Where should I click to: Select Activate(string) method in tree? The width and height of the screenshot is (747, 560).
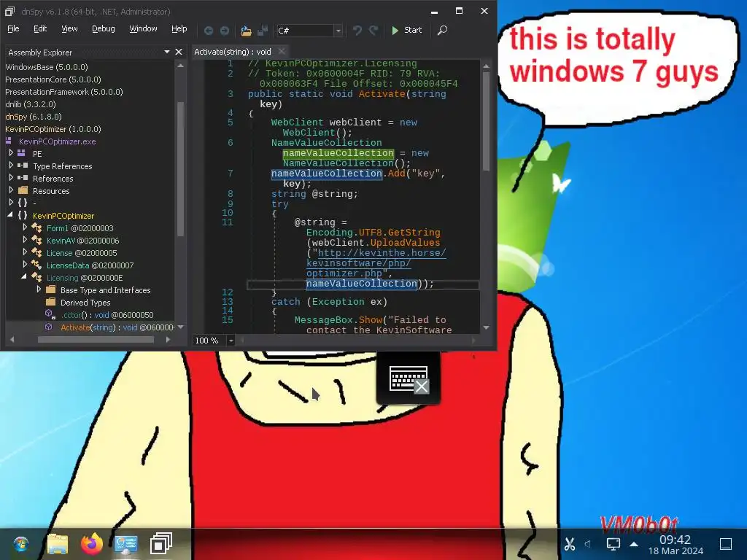pos(117,327)
